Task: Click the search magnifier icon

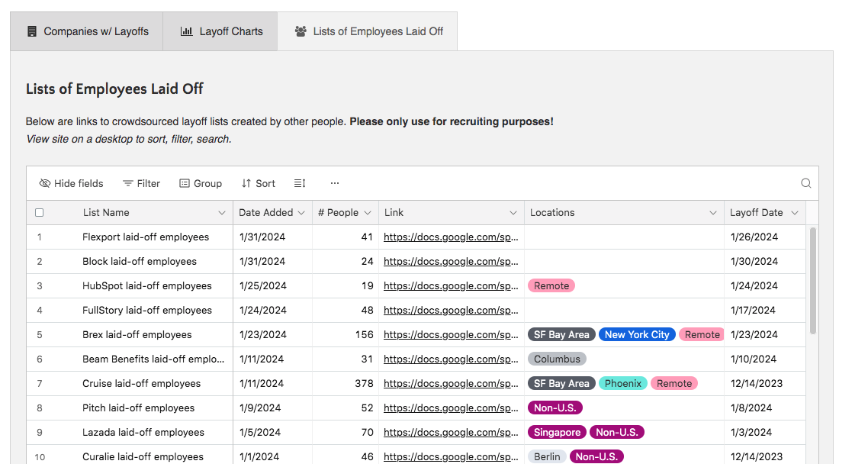Action: (805, 183)
